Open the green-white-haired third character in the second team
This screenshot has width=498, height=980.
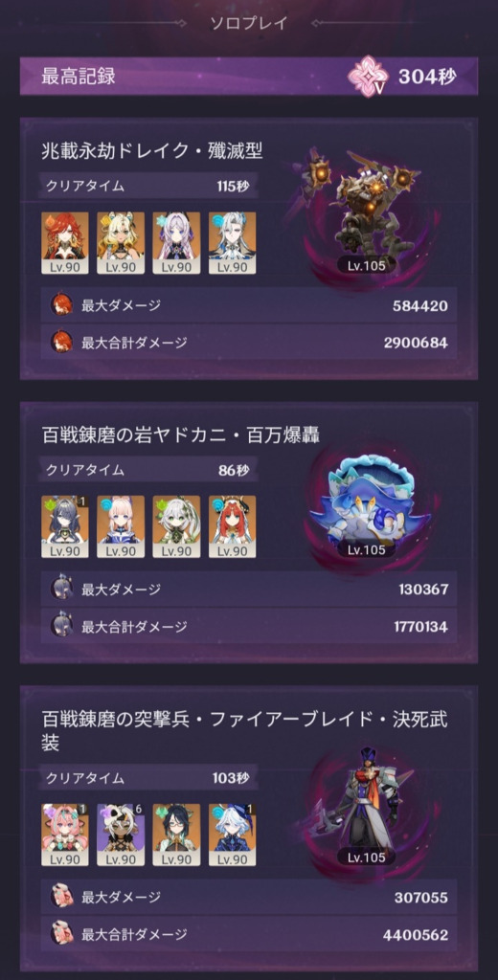pos(176,526)
